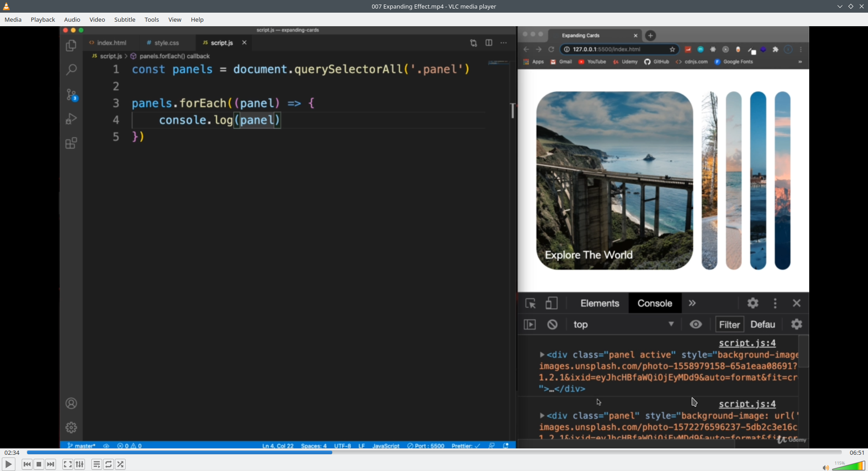The height and width of the screenshot is (471, 868).
Task: Click the VLC play button
Action: click(x=8, y=464)
